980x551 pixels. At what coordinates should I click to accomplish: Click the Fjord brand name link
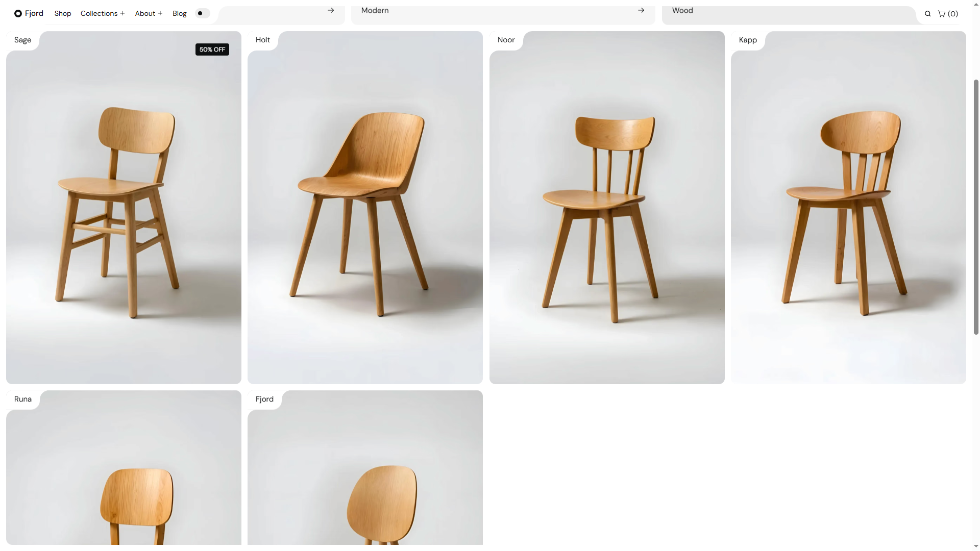34,13
